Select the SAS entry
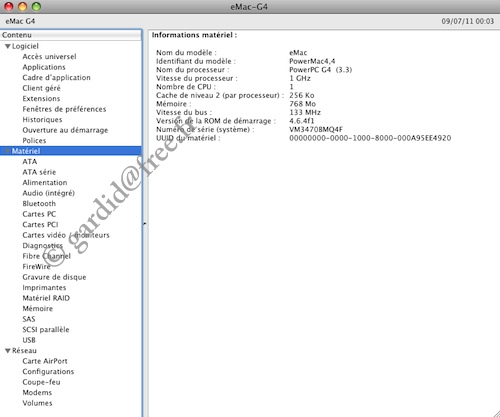Screen dimensions: 500x417 tap(29, 319)
